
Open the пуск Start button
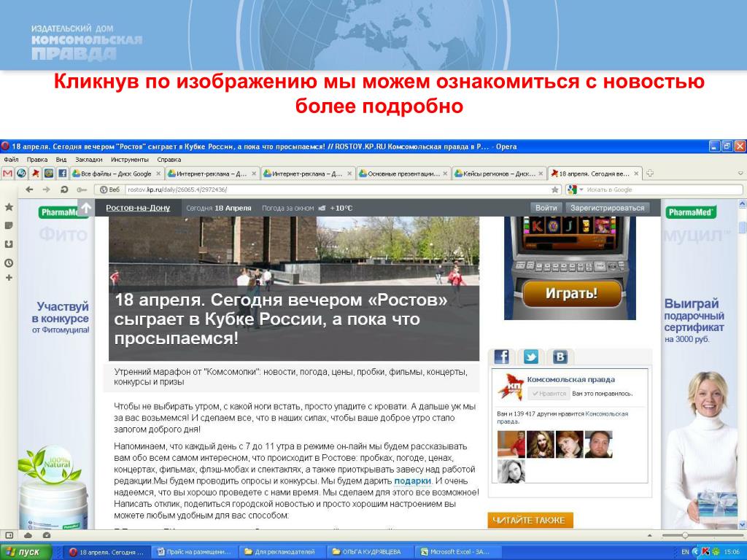(26, 552)
